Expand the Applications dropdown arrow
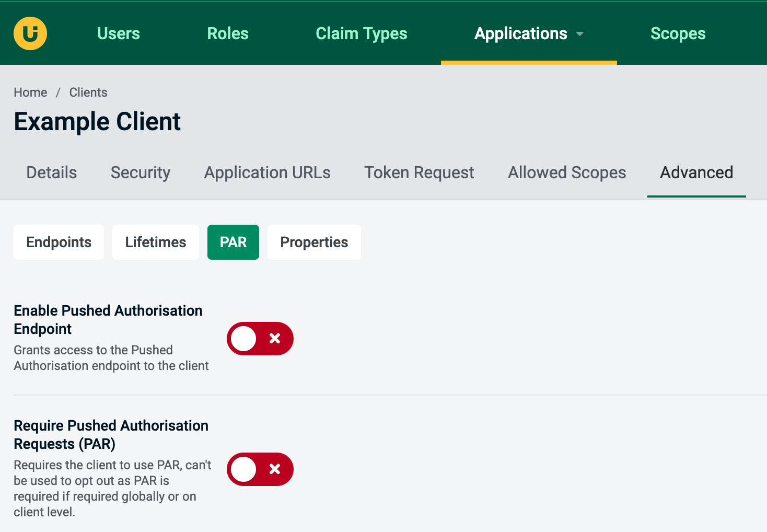 579,34
